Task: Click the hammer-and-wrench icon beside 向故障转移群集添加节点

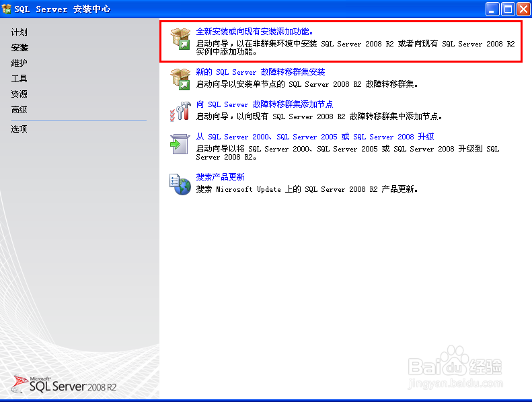Action: click(180, 111)
